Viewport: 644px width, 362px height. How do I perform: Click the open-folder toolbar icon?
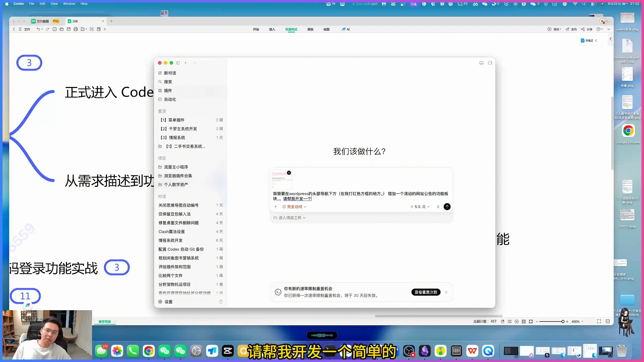pyautogui.click(x=62, y=29)
